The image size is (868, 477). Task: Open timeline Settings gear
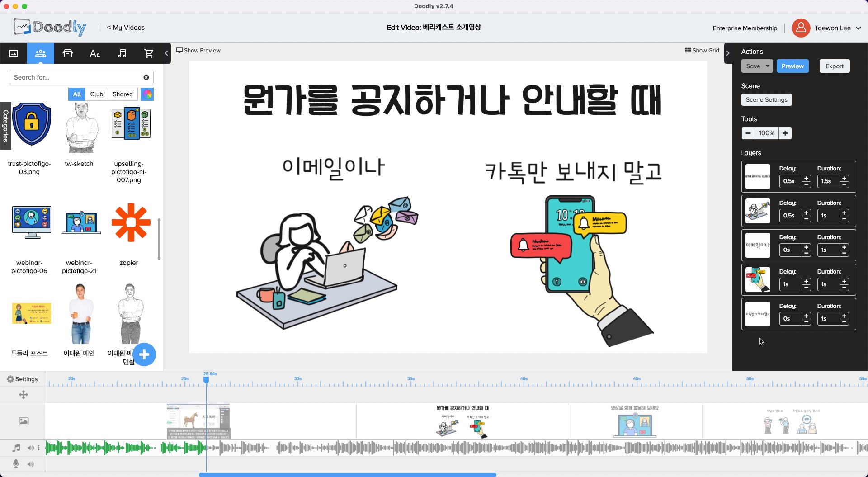(22, 379)
